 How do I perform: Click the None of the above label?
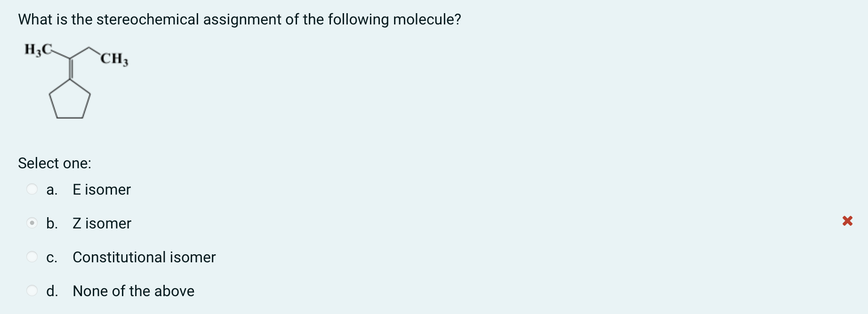133,291
